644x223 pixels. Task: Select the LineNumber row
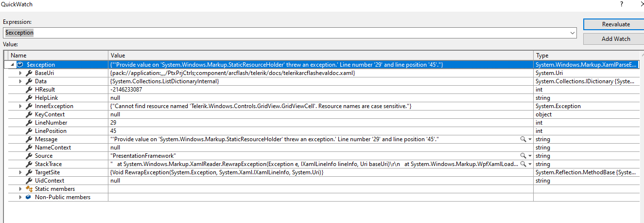click(51, 123)
